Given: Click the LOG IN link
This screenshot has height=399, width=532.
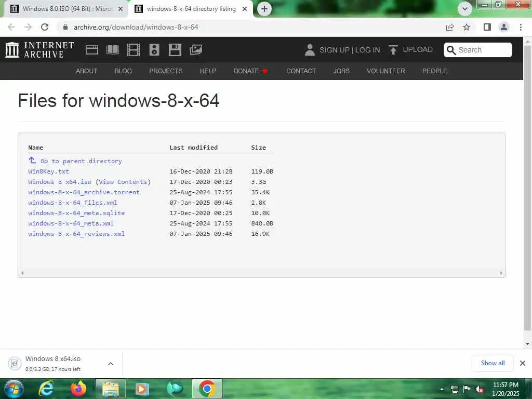Looking at the screenshot, I should (x=368, y=50).
